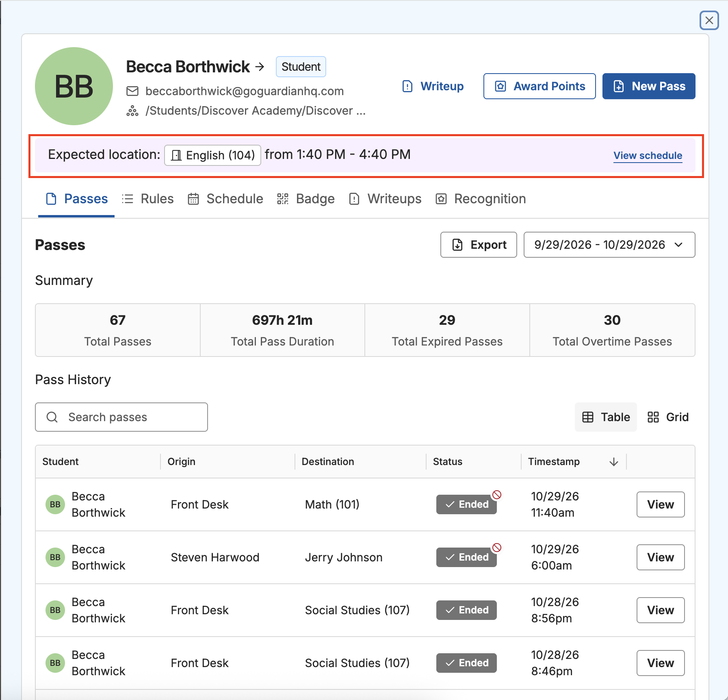Click the BB profile avatar

click(74, 86)
